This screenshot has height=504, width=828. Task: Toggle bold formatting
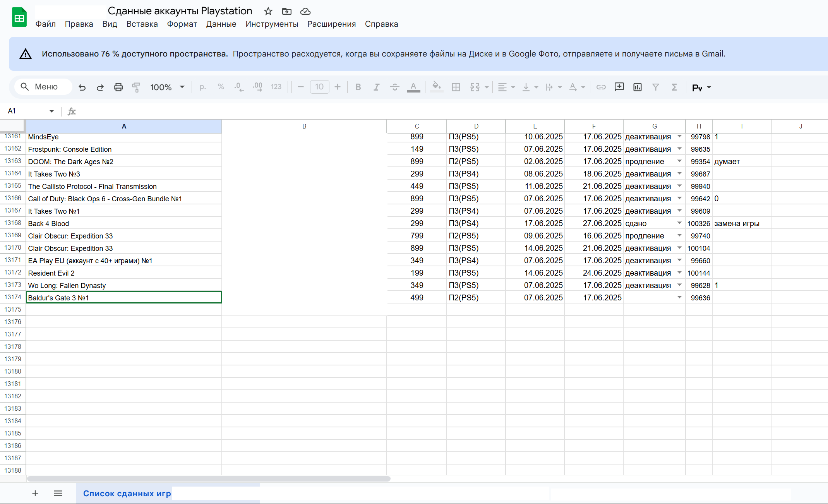358,87
